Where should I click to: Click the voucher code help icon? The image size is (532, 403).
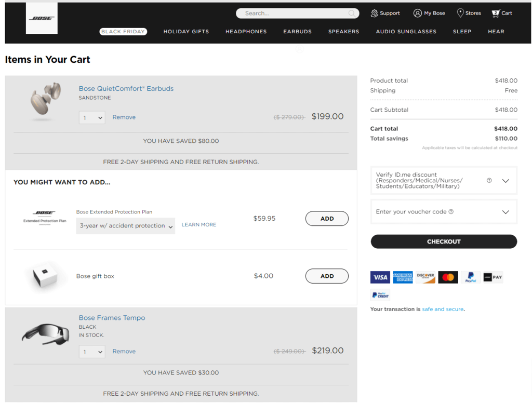tap(451, 212)
